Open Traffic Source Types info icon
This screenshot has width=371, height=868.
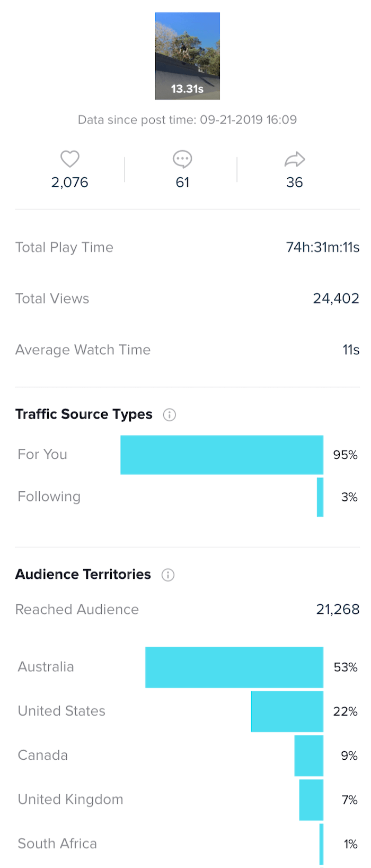(170, 415)
